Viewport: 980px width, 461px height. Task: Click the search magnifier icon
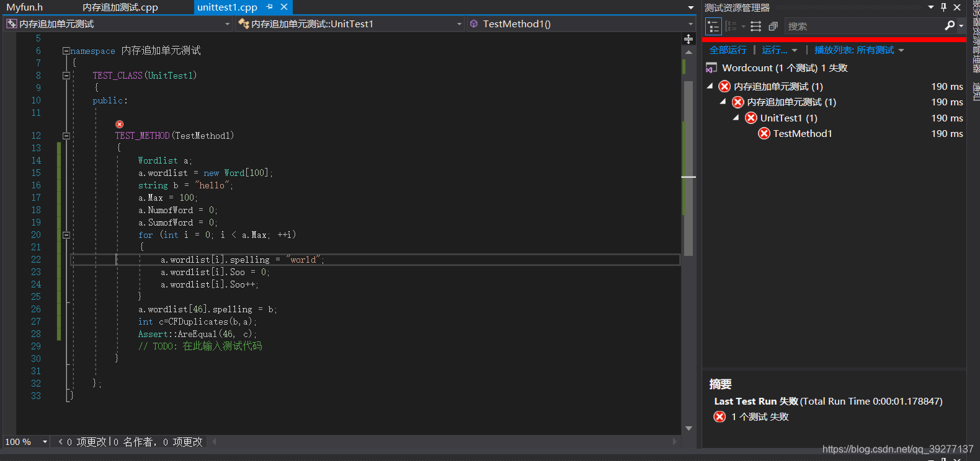pyautogui.click(x=949, y=26)
